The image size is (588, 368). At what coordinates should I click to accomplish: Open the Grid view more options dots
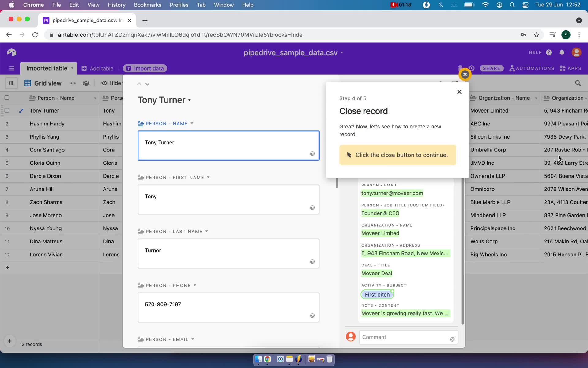tap(73, 83)
